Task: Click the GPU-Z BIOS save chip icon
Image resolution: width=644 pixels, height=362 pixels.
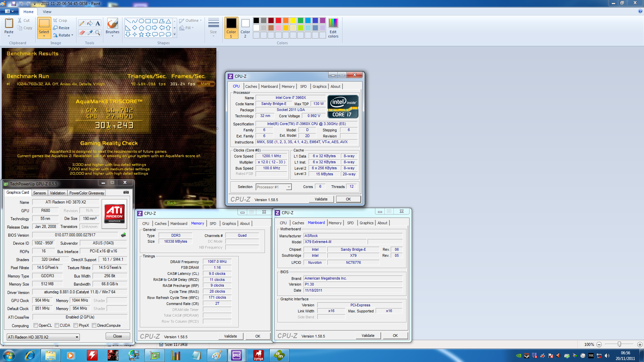Action: (x=123, y=235)
